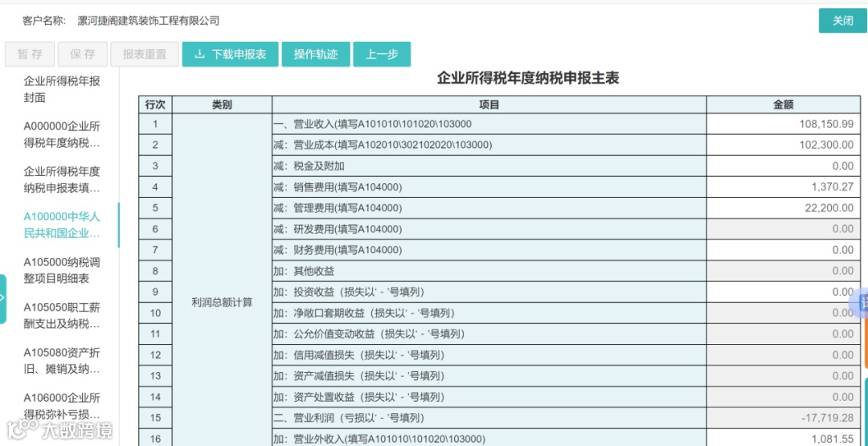
Task: Click 净敞口套期收益 greyed amount cell
Action: click(x=784, y=313)
